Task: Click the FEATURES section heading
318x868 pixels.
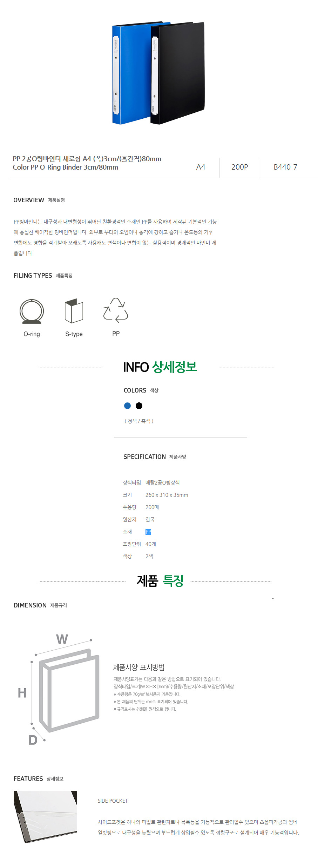Action: (28, 779)
